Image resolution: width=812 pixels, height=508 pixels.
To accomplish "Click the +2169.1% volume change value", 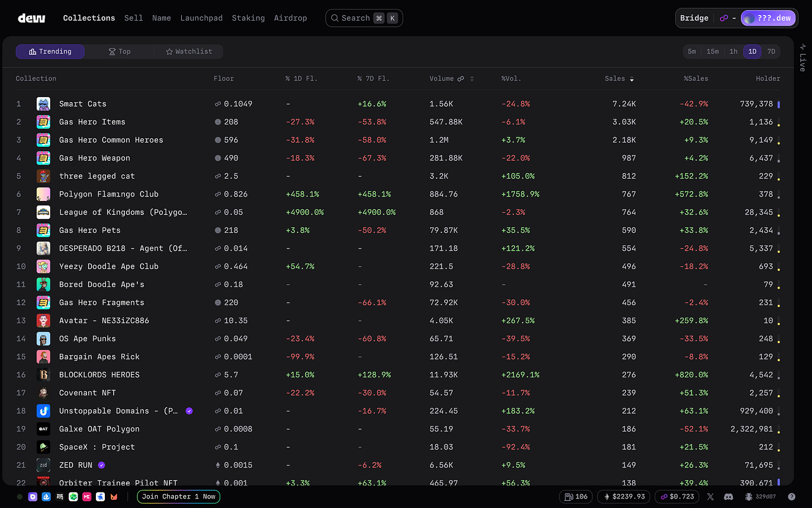I will tap(520, 375).
